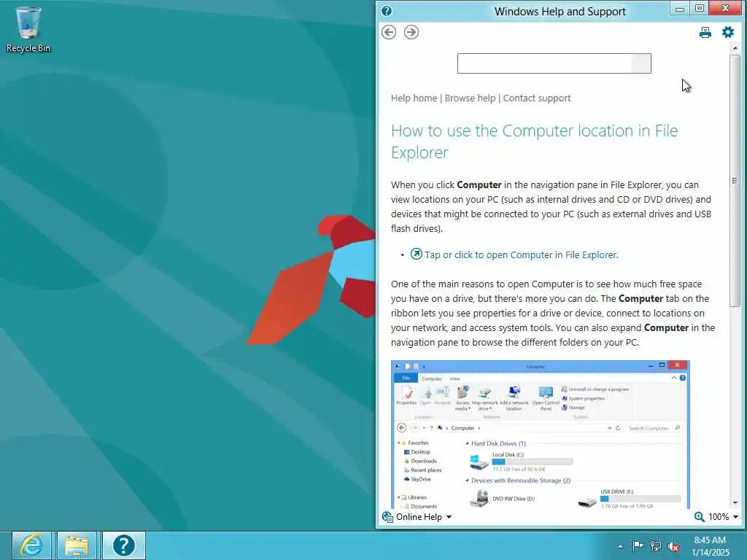Click the 'Windows Help and Support' title text

(x=560, y=12)
